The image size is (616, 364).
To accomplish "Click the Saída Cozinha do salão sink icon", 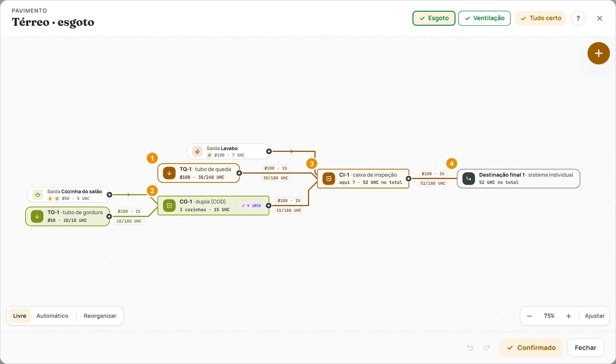I will [x=38, y=195].
